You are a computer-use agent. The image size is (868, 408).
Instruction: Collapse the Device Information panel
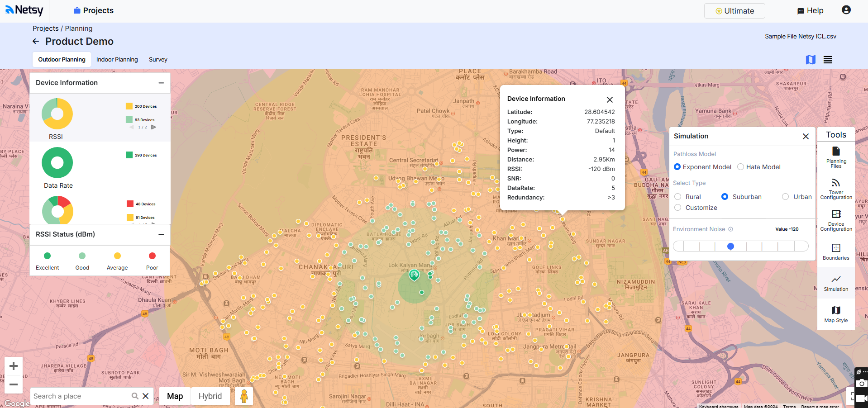coord(161,83)
